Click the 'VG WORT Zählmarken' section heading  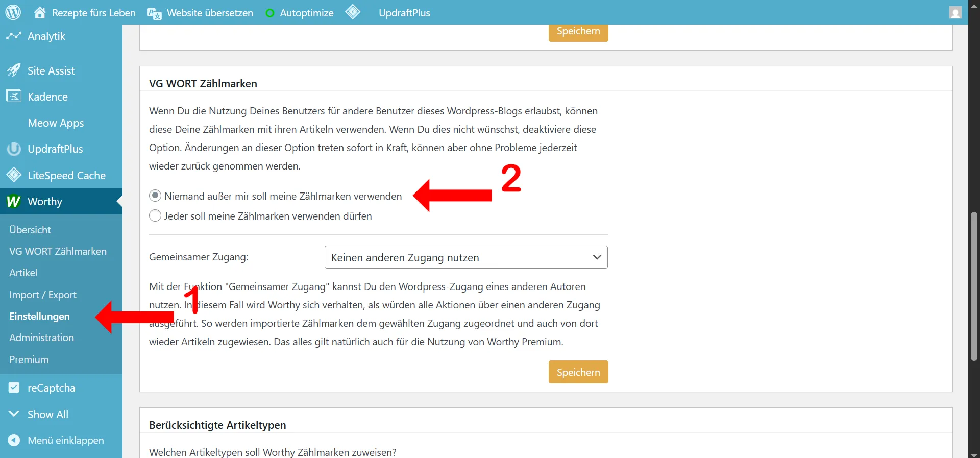pyautogui.click(x=203, y=84)
